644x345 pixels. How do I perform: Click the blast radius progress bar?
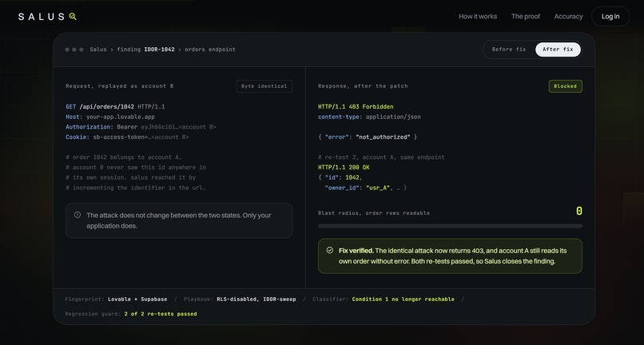[x=450, y=226]
